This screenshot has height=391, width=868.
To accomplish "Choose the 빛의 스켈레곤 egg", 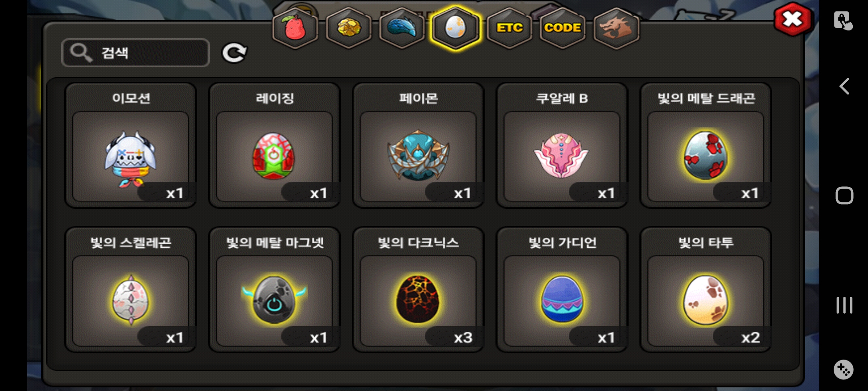I will coord(131,290).
